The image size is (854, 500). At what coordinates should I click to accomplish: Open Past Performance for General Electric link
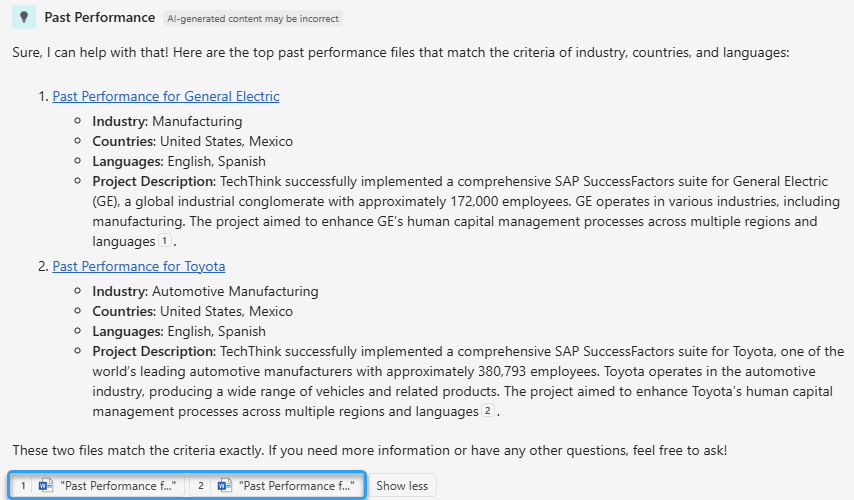[x=166, y=97]
